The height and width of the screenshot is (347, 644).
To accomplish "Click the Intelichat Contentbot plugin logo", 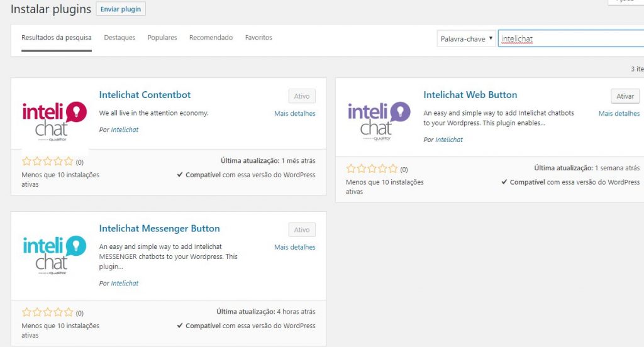I will click(55, 121).
